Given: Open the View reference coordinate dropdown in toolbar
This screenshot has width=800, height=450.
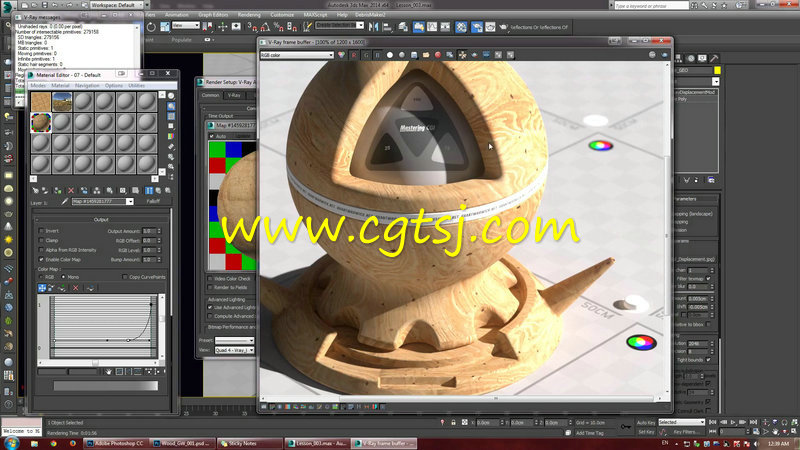Looking at the screenshot, I should click(x=186, y=26).
